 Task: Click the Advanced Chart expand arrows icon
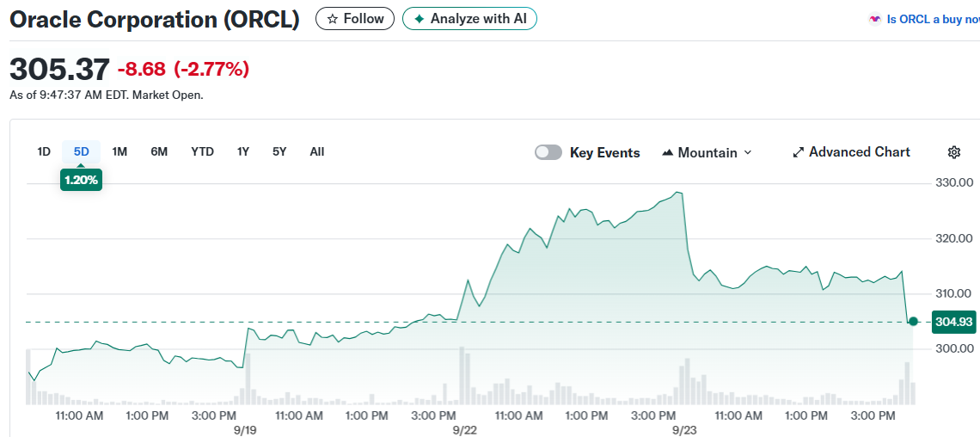coord(798,152)
